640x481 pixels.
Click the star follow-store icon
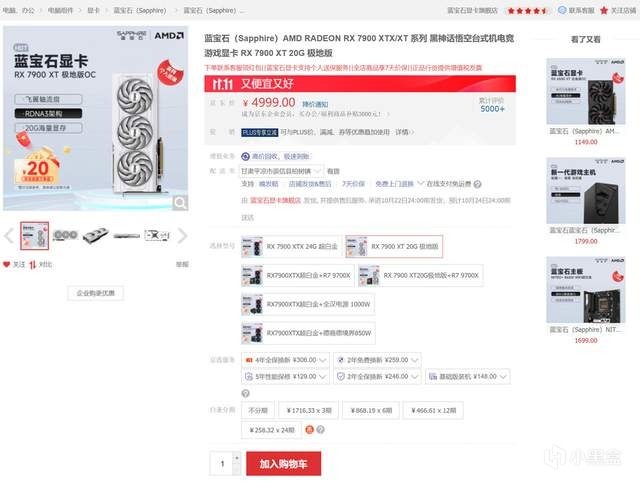click(604, 10)
